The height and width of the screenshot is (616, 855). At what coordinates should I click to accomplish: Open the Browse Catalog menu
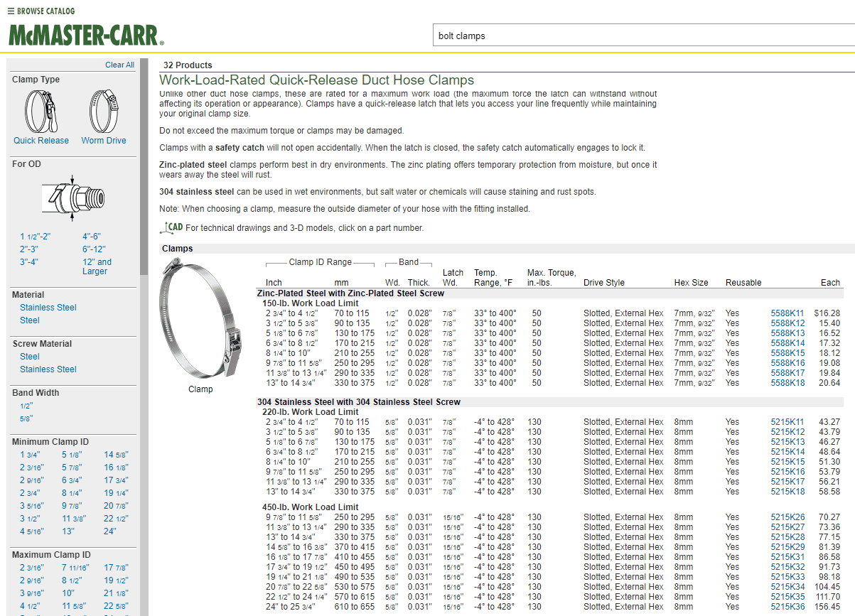[x=41, y=11]
